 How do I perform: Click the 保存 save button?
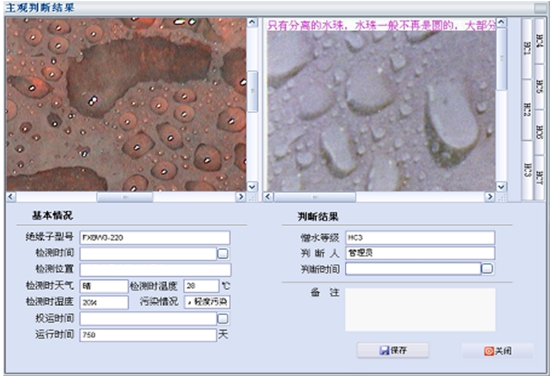pos(393,350)
